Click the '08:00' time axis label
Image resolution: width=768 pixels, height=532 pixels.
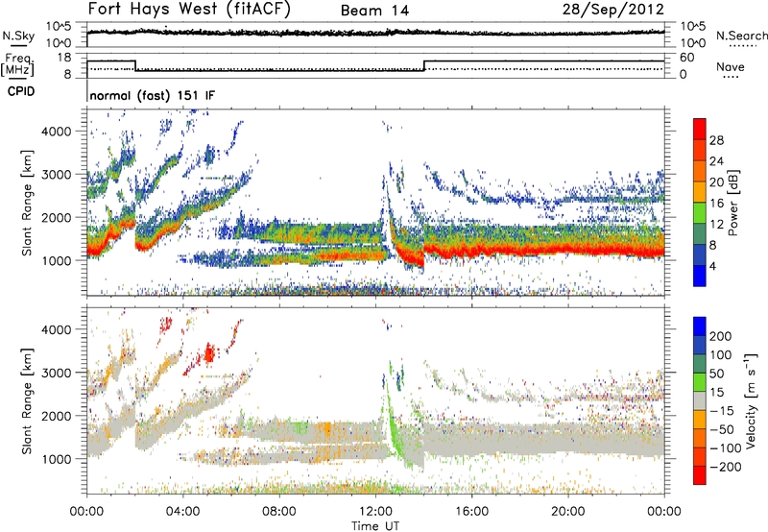(279, 512)
